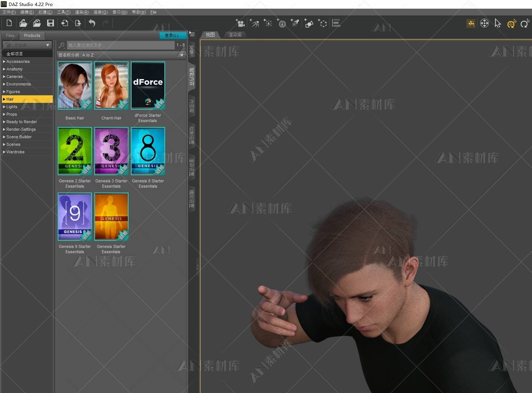Click the Import file icon
Image resolution: width=532 pixels, height=393 pixels.
[64, 23]
